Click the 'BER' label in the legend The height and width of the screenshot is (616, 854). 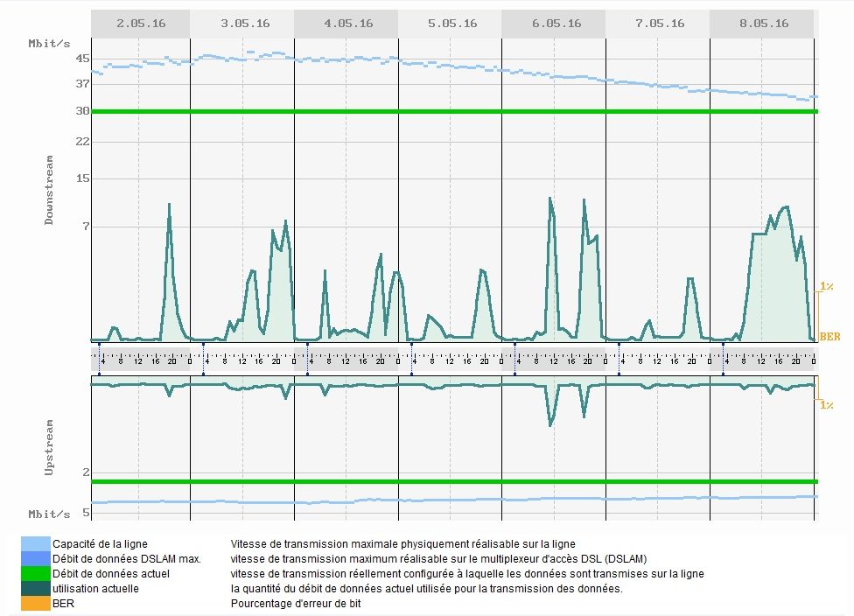click(63, 604)
